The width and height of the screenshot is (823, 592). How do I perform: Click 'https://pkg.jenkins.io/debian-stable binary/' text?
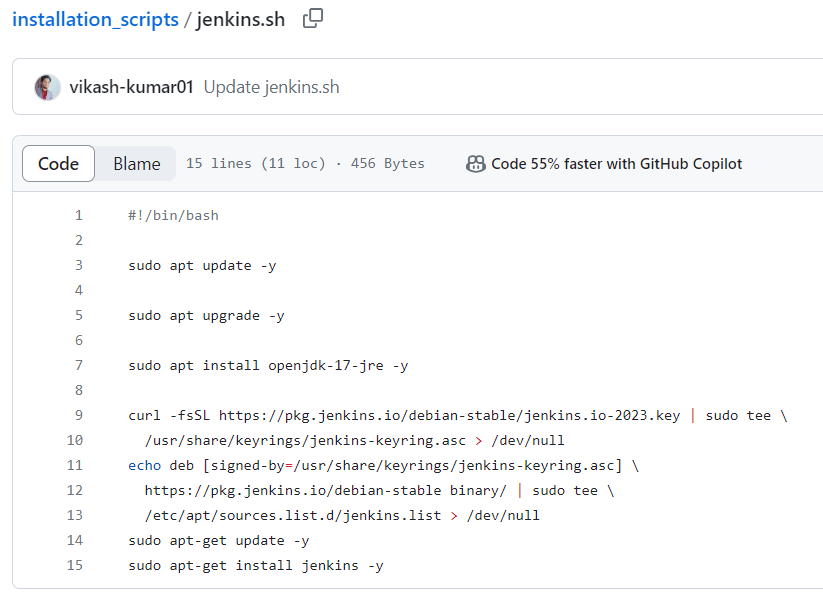tap(325, 491)
